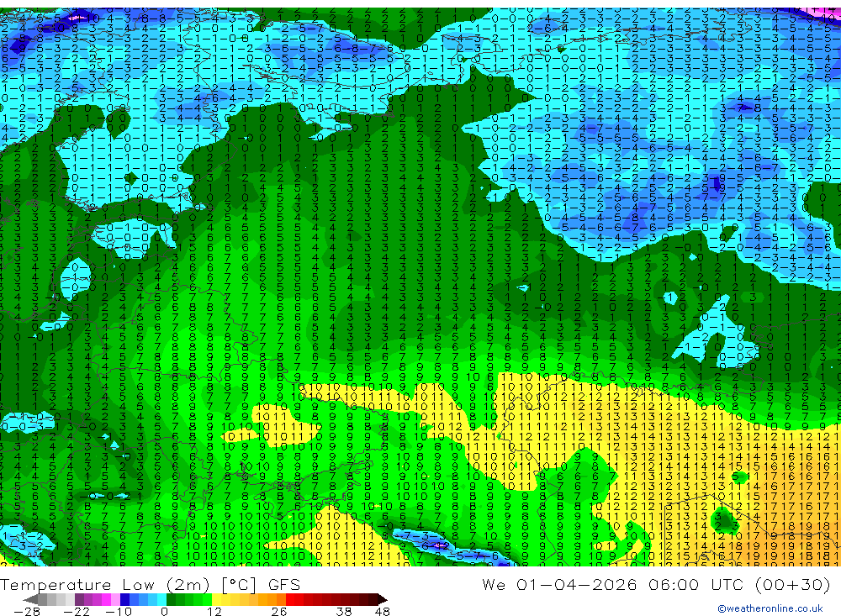Click the gray left arrow end of the legend
Screen dimensions: 841x616
click(30, 600)
